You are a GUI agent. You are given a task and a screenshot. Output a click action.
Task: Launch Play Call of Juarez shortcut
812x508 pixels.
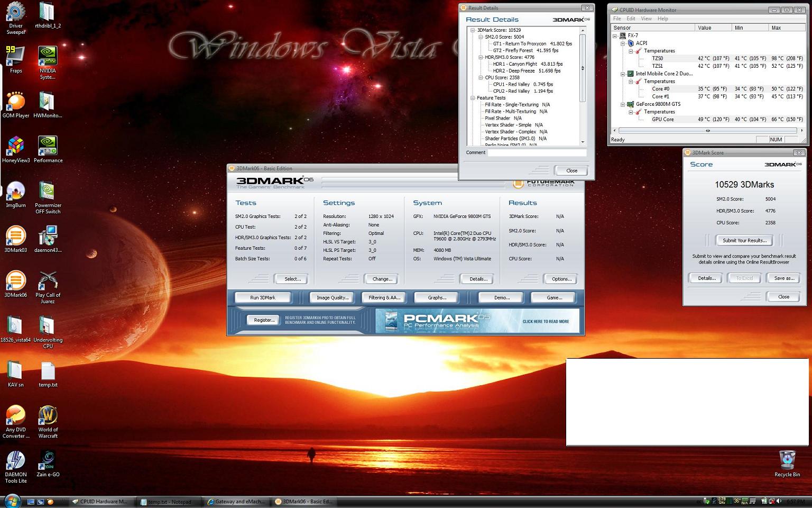pos(48,287)
